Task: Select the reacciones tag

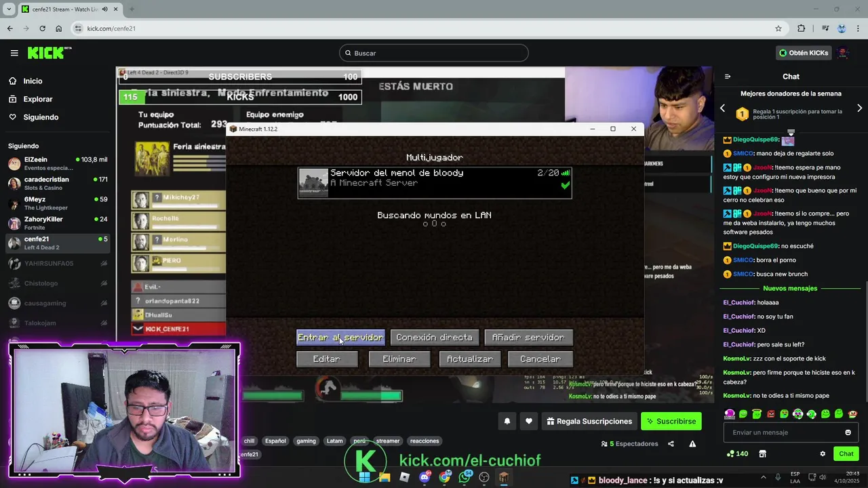Action: point(425,441)
